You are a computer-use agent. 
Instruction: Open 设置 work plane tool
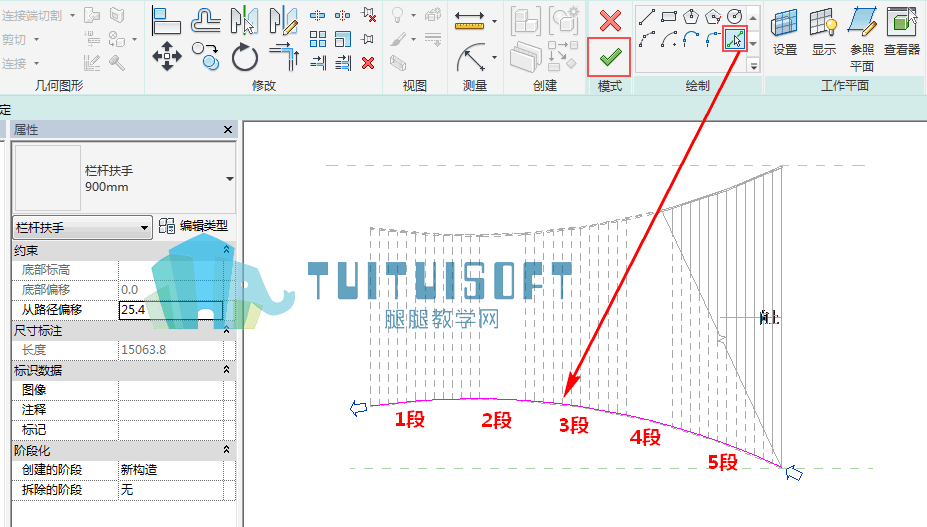[x=785, y=33]
